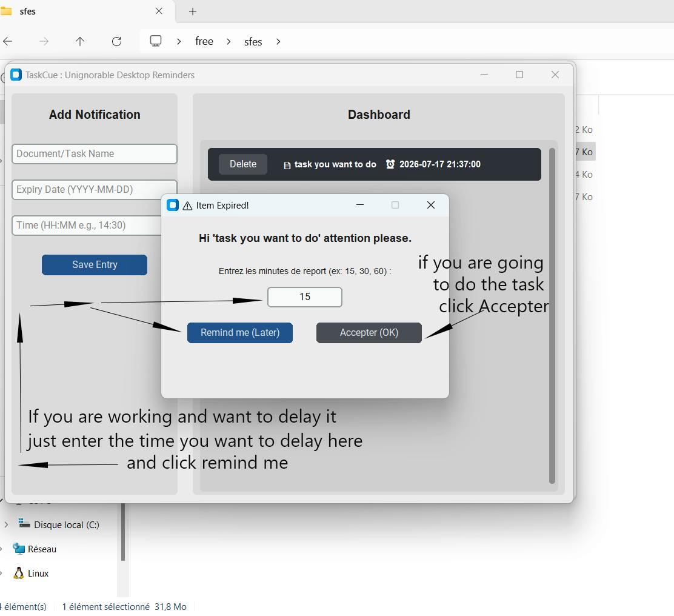
Task: Minimize the Item Expired dialog
Action: [x=360, y=205]
